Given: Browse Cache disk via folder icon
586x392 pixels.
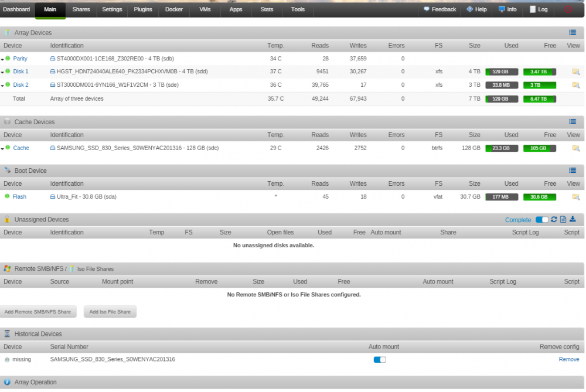Looking at the screenshot, I should pos(575,148).
